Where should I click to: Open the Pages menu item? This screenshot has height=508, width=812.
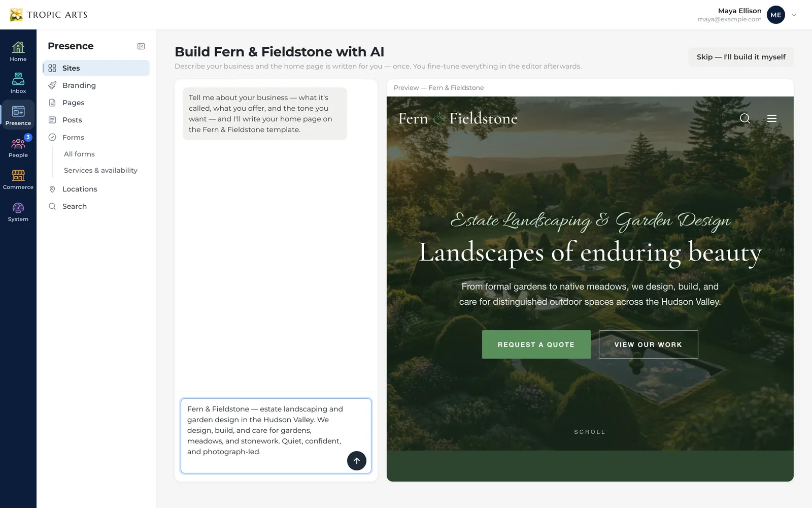(96, 103)
